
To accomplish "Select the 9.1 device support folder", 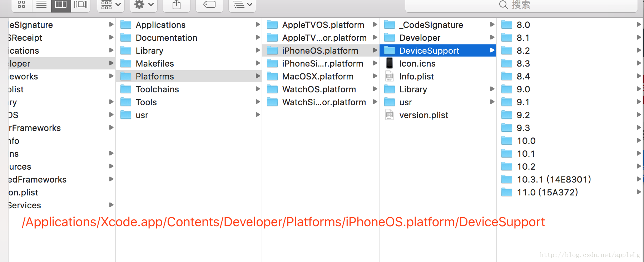I will [x=570, y=102].
